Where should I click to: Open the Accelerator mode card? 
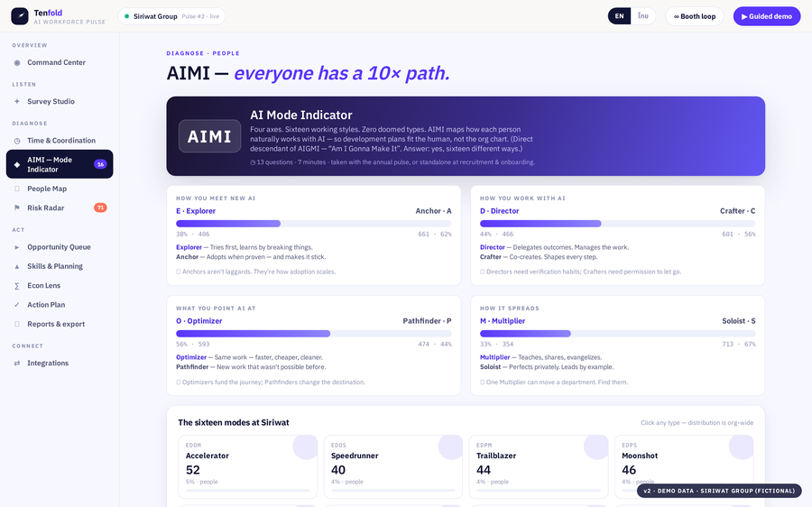pos(247,466)
